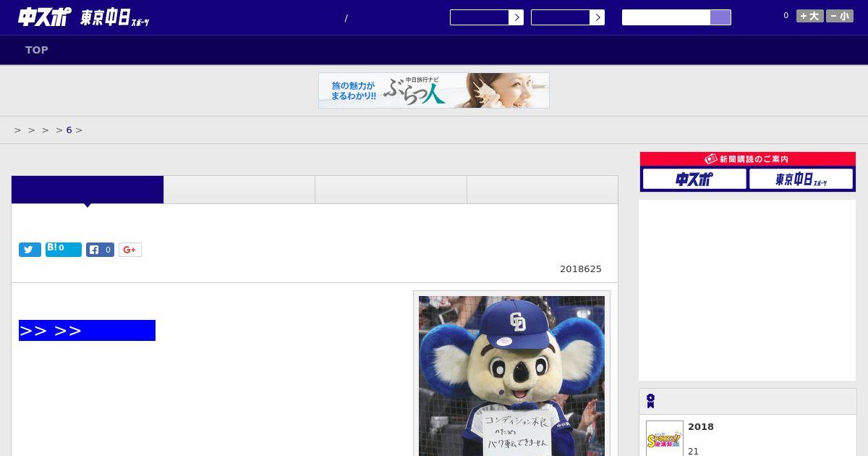
Task: Open the ぶらっ人 travel banner ad
Action: point(434,90)
